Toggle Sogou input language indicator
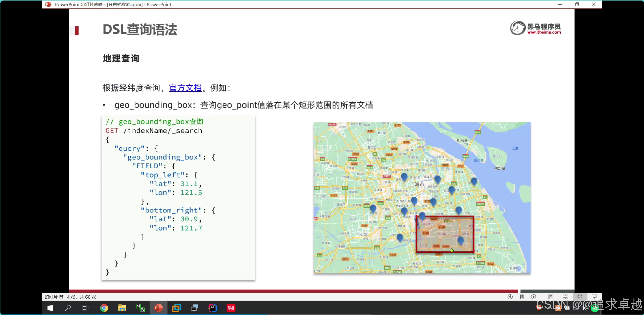644x315 pixels. [x=539, y=307]
